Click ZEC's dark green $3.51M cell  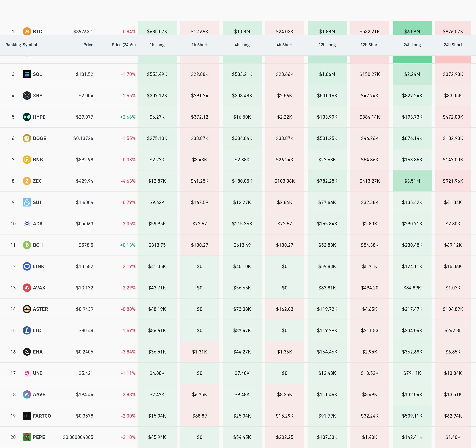pos(412,181)
